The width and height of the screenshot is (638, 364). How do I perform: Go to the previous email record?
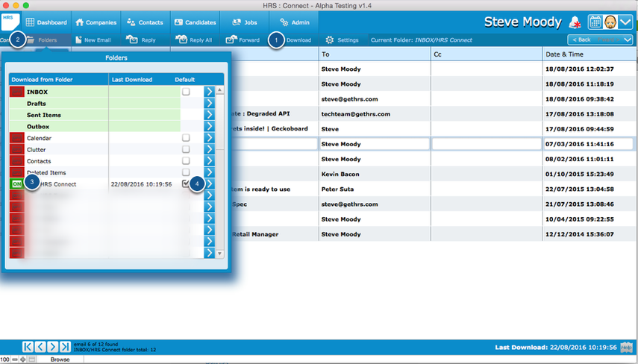40,347
